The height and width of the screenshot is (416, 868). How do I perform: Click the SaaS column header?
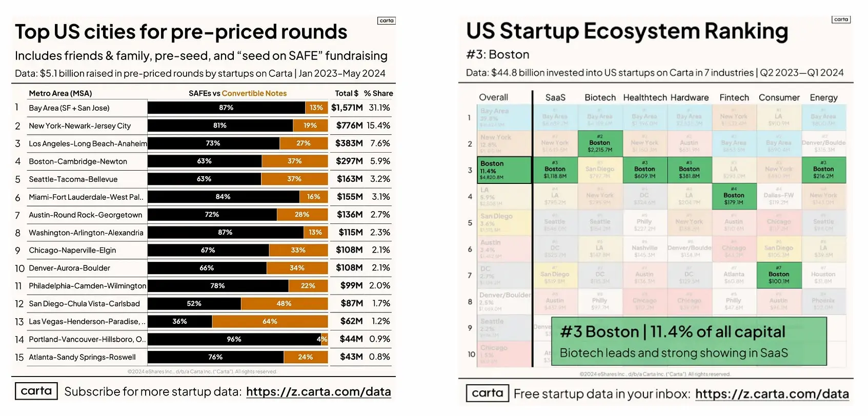[x=555, y=97]
